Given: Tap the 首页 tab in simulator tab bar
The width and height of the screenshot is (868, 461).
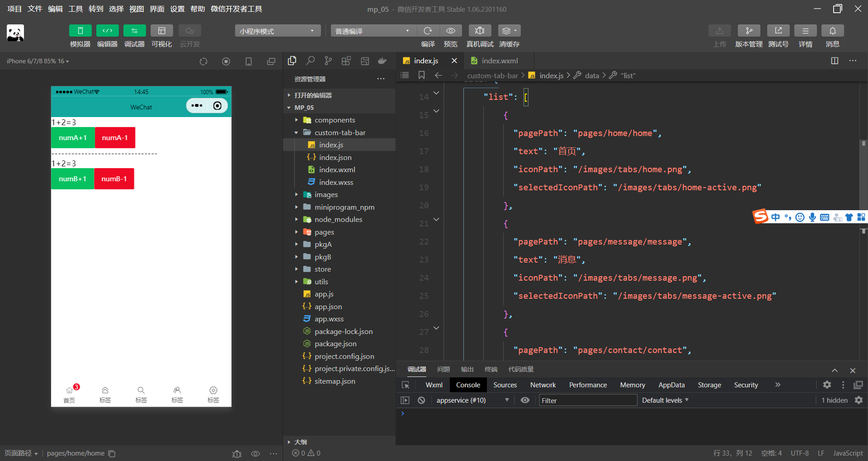Looking at the screenshot, I should pyautogui.click(x=69, y=394).
